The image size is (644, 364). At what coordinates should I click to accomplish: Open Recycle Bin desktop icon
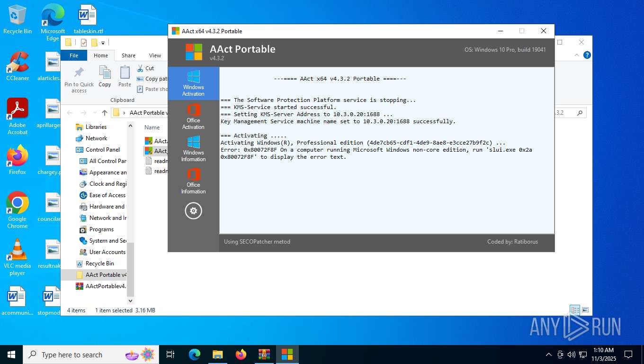[x=18, y=19]
